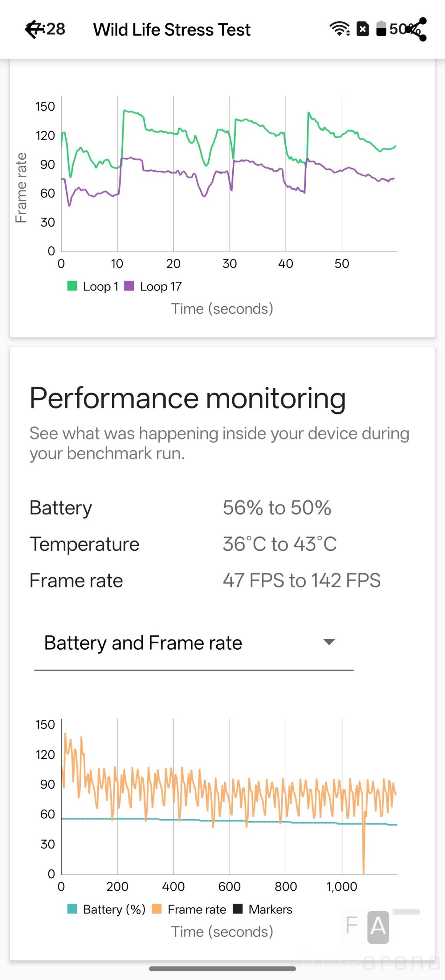
Task: Tap the Loop 17 legend label
Action: [x=161, y=286]
